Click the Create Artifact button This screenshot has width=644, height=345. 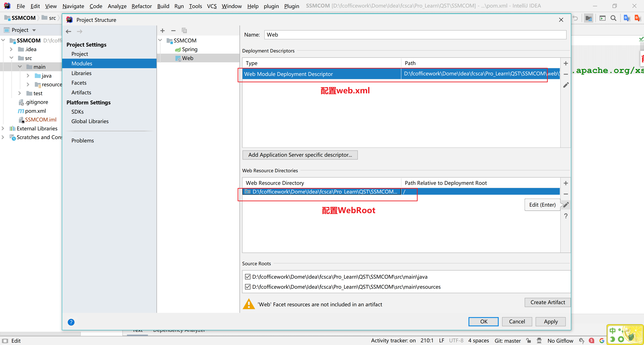pyautogui.click(x=548, y=302)
